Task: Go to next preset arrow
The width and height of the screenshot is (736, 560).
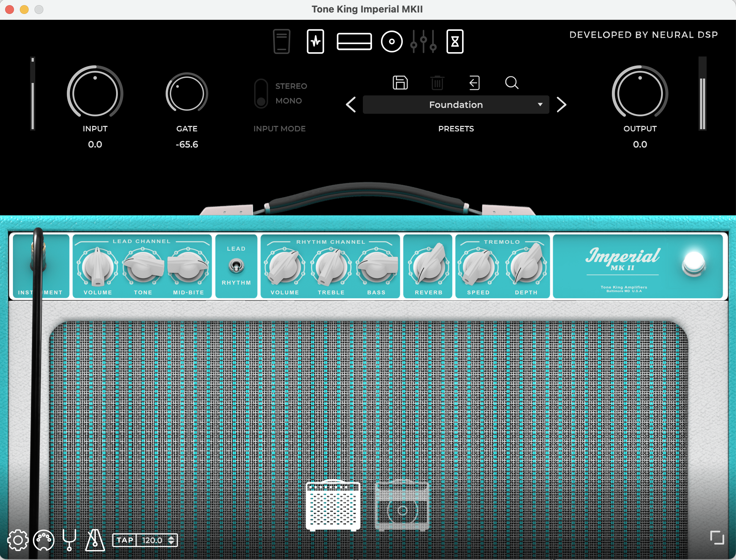Action: point(561,105)
